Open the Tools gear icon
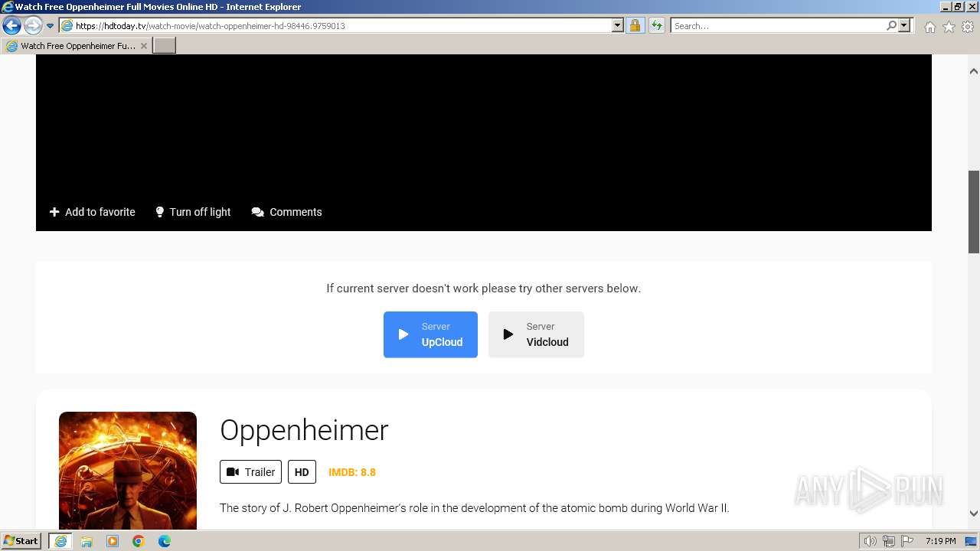 click(x=968, y=27)
